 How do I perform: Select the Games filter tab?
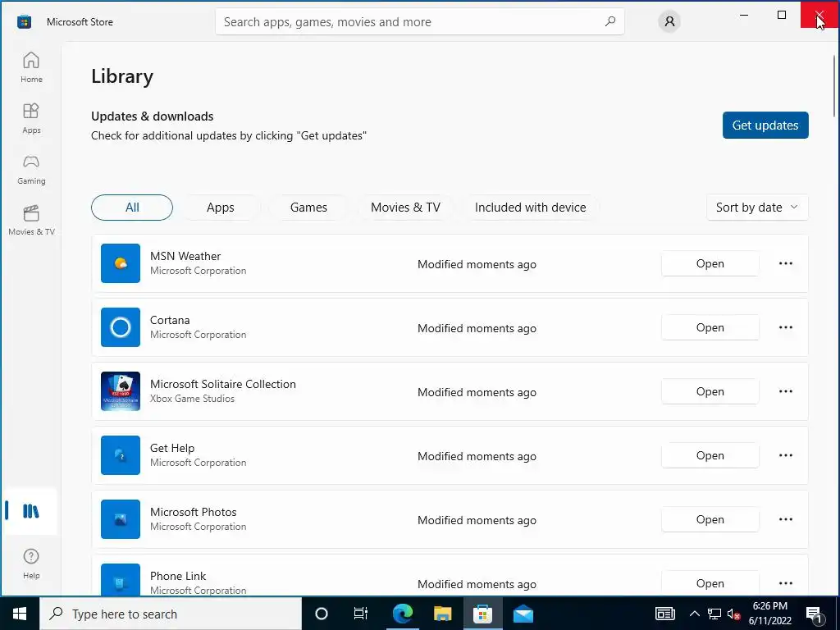(x=308, y=208)
